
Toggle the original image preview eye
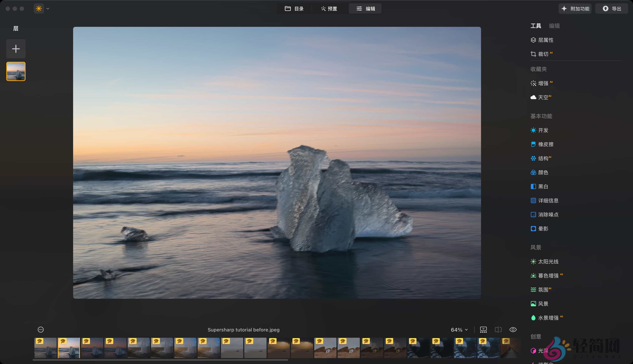[513, 329]
